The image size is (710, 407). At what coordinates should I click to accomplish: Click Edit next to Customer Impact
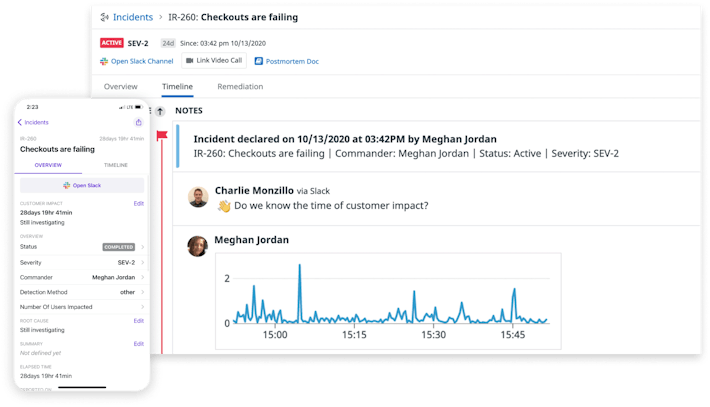point(139,203)
